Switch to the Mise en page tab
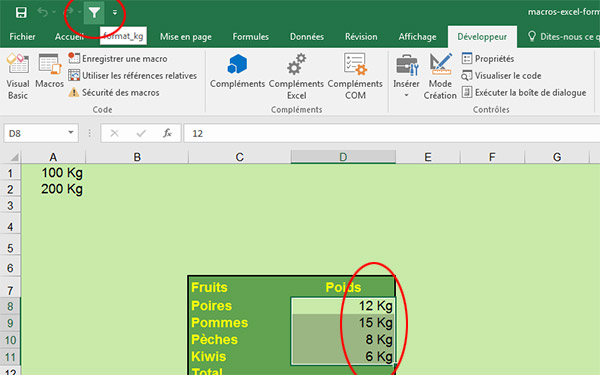 (186, 37)
